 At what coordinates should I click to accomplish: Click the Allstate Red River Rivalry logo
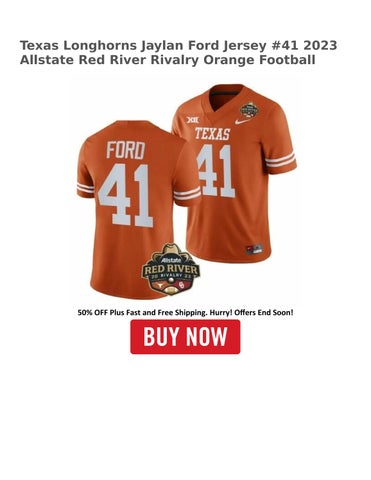[171, 270]
